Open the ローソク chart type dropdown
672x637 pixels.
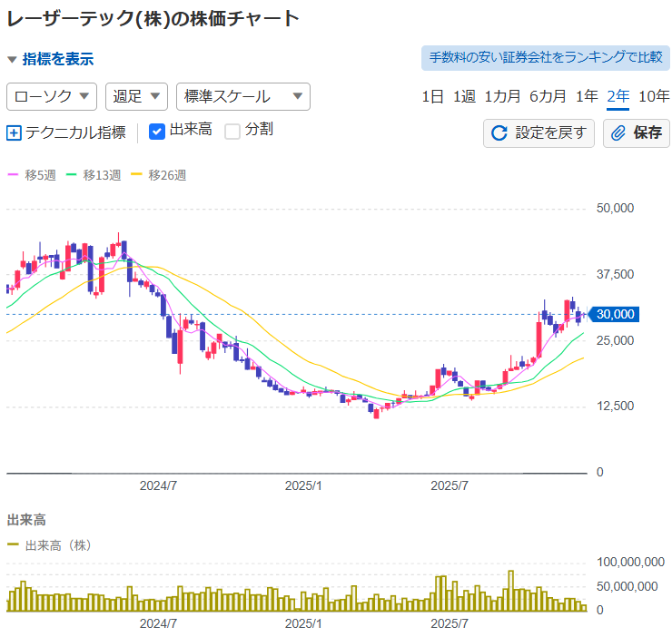(x=52, y=96)
